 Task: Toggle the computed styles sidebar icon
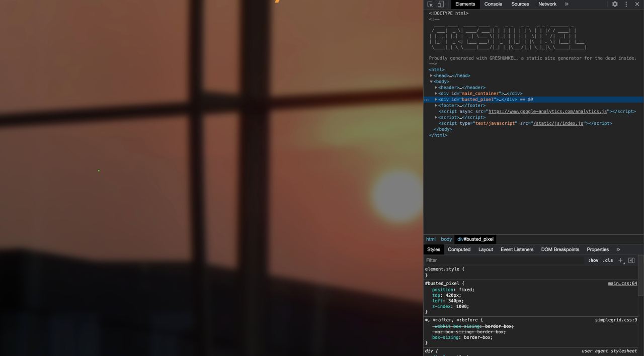click(x=631, y=260)
